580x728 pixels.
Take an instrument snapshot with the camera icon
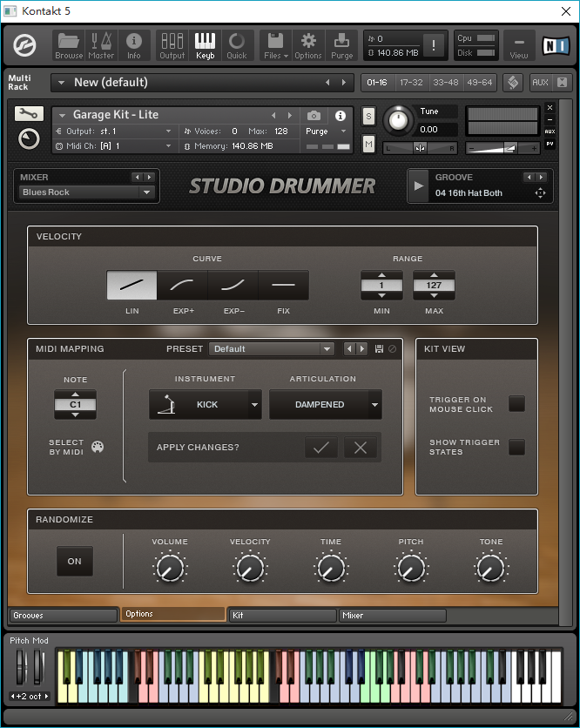coord(314,115)
